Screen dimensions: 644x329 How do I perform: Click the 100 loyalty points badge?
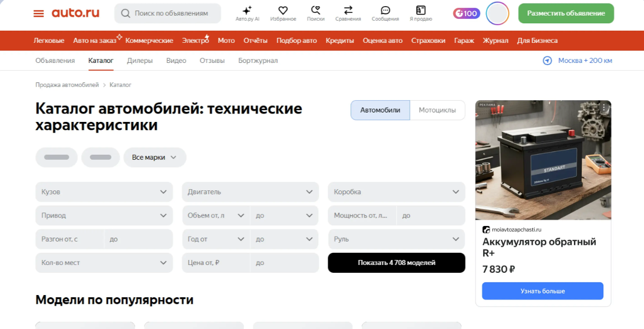[466, 13]
